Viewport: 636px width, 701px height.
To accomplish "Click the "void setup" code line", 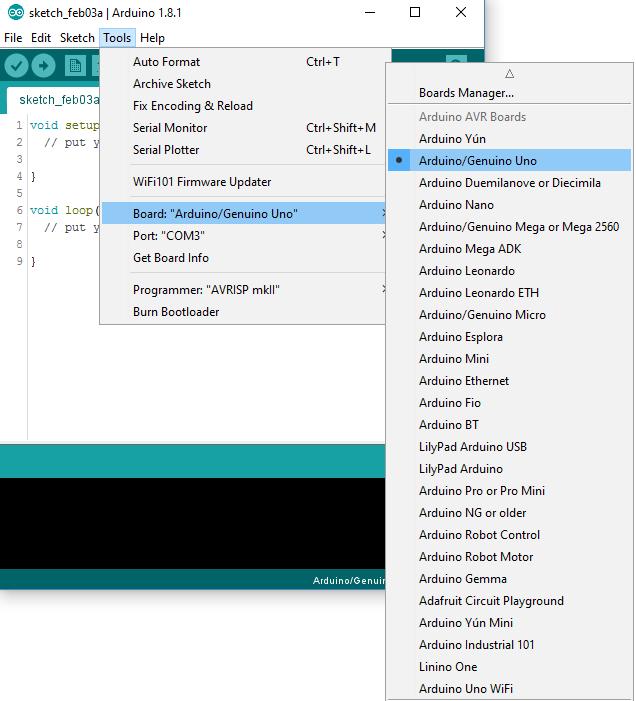I will tap(64, 125).
